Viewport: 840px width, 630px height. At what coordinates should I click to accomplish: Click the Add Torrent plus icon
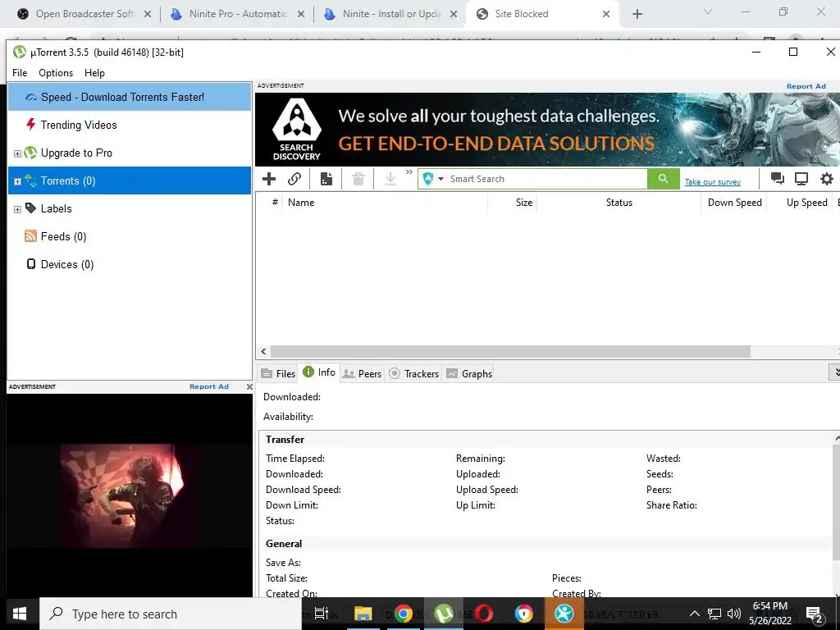click(269, 179)
